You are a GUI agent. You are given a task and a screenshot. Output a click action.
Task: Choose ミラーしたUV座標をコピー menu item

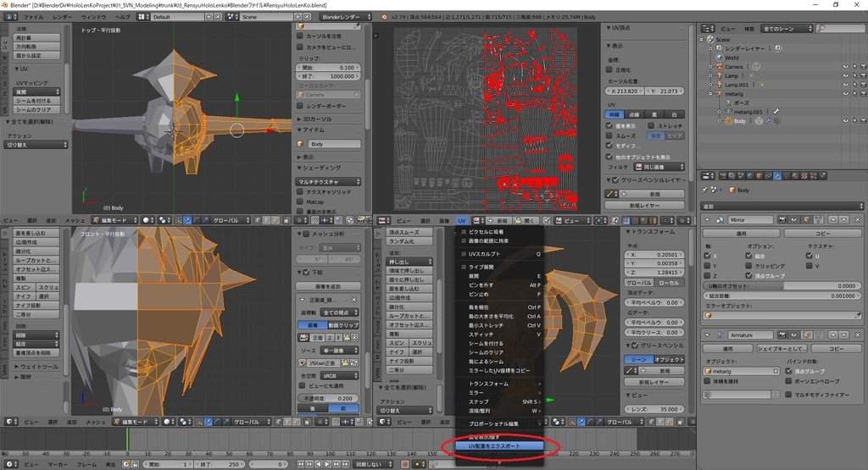click(x=499, y=370)
